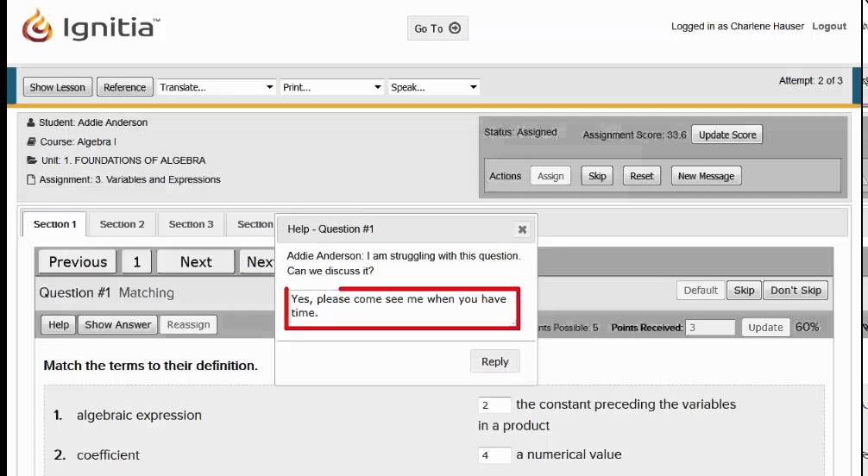The height and width of the screenshot is (476, 868).
Task: Click the student person icon beside Addie Anderson
Action: tap(31, 122)
